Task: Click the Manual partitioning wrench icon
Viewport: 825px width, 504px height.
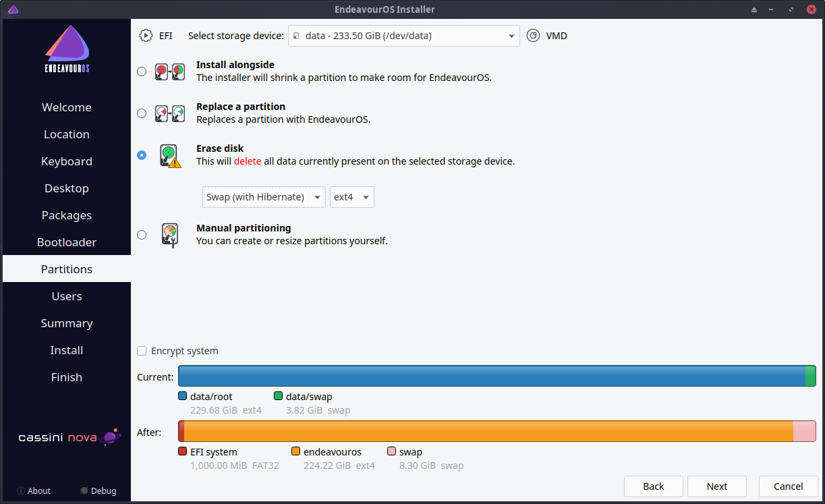Action: coord(170,235)
